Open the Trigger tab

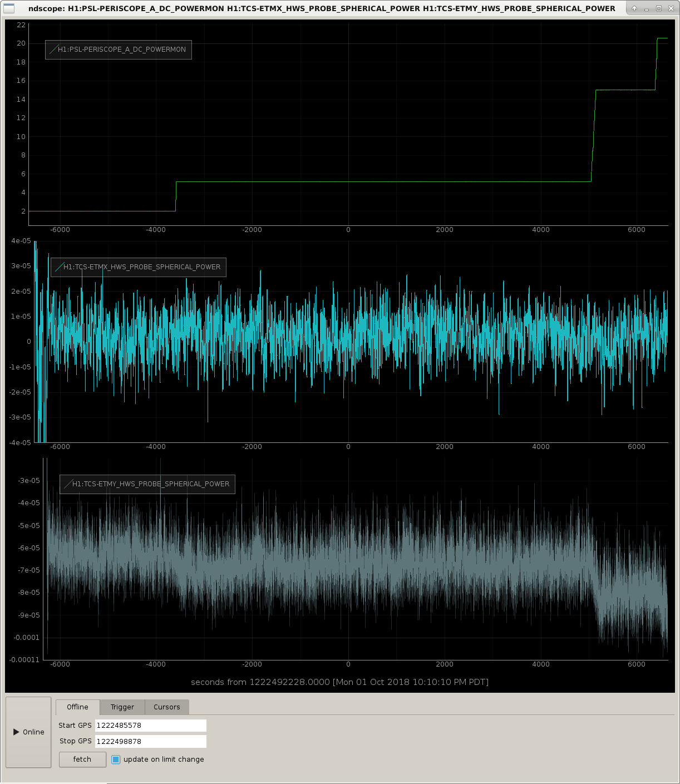click(x=122, y=707)
